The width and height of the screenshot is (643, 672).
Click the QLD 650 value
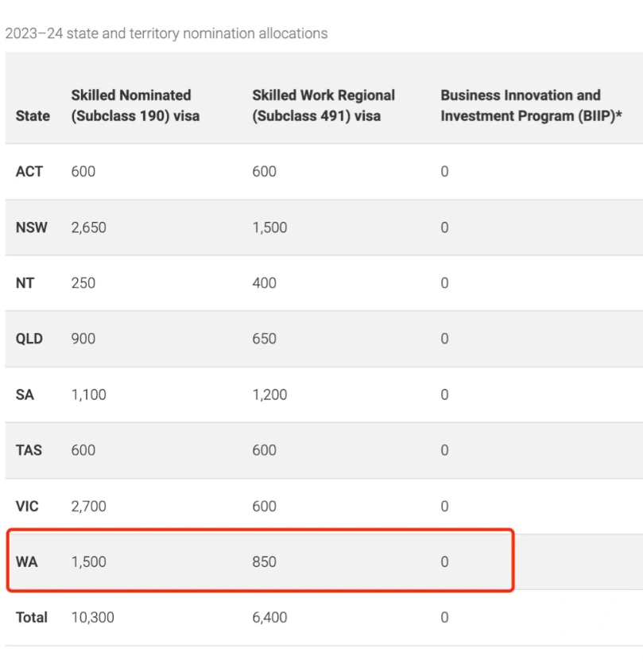(x=265, y=339)
